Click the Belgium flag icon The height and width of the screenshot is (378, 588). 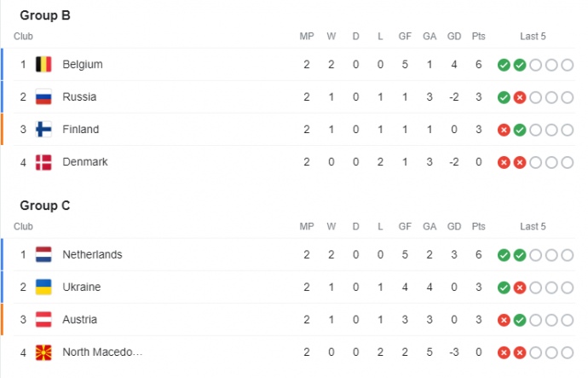[43, 65]
